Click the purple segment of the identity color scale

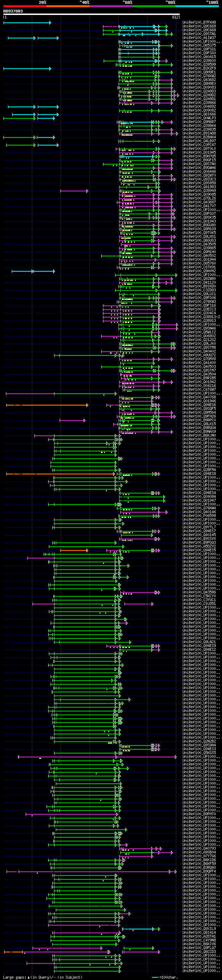[x=111, y=6]
